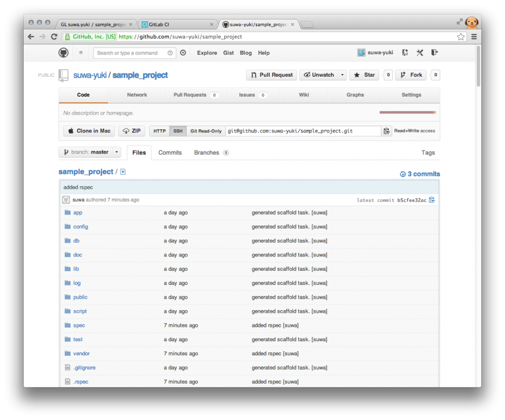Copy the clone URL with the clipboard icon

(387, 130)
